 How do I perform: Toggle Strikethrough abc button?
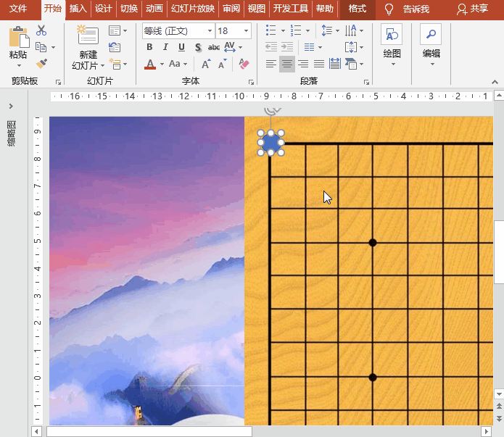[x=214, y=48]
